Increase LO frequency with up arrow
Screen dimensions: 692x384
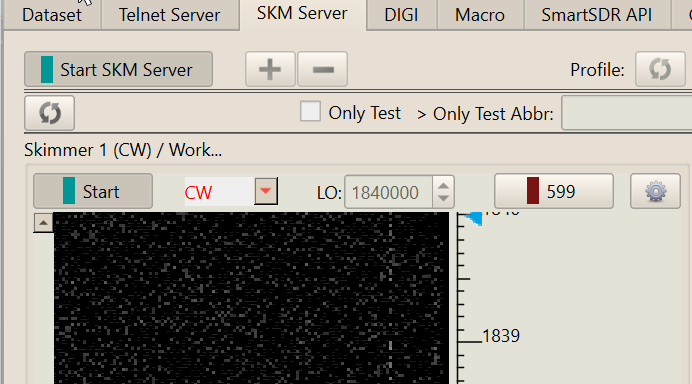pos(444,184)
